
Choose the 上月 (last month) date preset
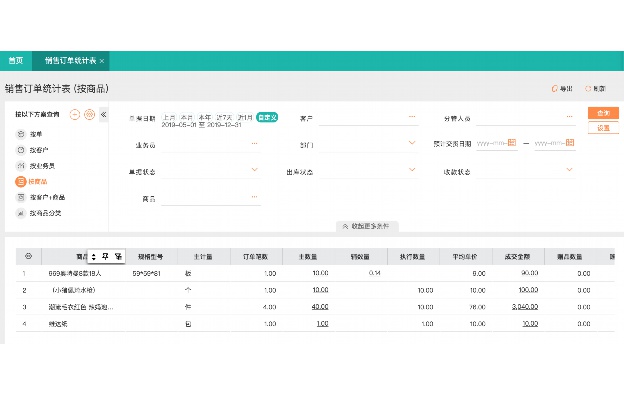point(169,117)
